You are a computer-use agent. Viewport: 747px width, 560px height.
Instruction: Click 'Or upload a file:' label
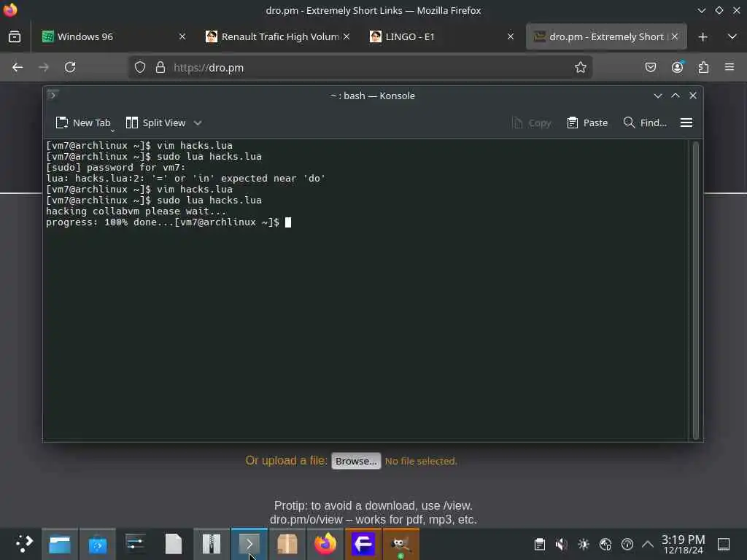[x=286, y=461]
